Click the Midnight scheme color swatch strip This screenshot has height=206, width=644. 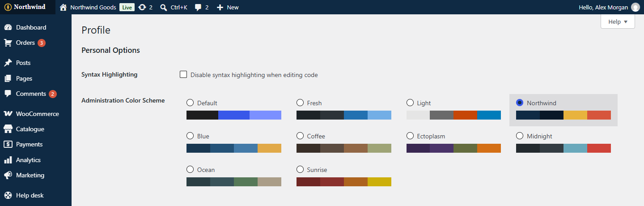tap(563, 148)
